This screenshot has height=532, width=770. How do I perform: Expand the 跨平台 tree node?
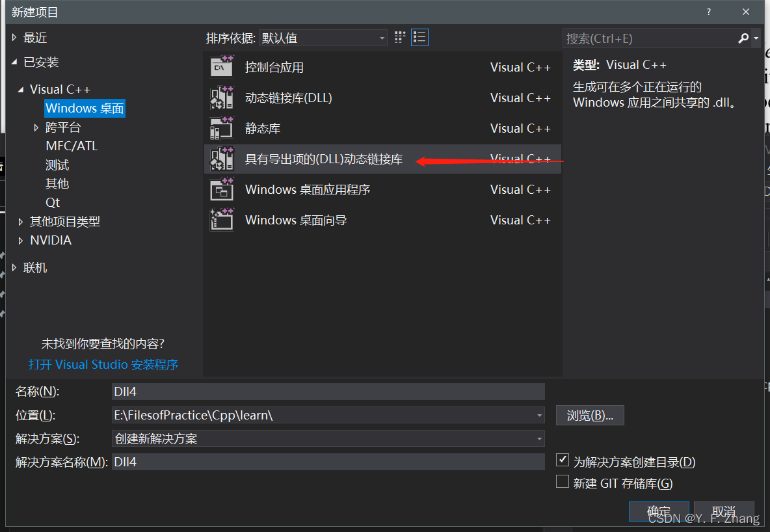click(36, 127)
